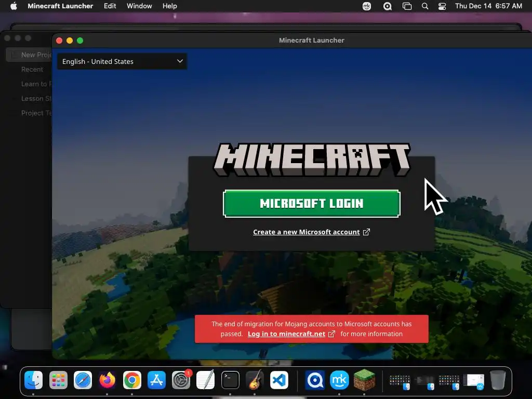Click the mk icon in menu bar

[367, 6]
